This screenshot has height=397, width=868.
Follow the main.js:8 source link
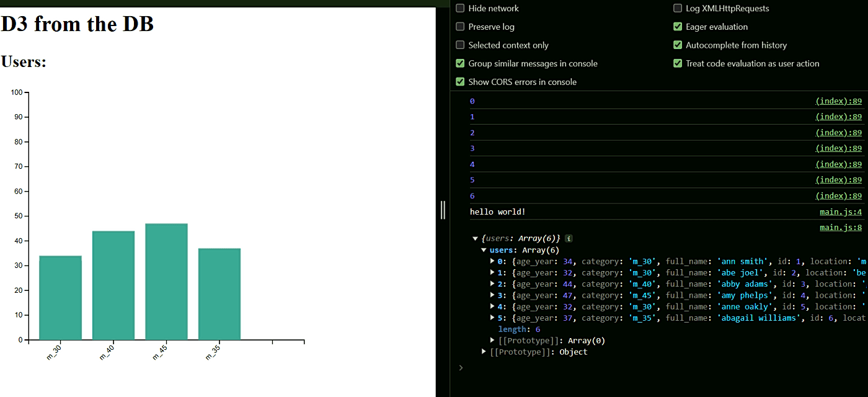[841, 228]
